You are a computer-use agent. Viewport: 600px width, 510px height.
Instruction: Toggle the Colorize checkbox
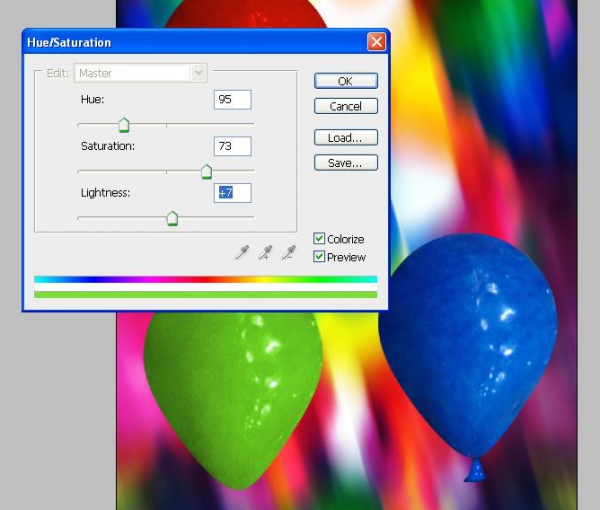[x=319, y=238]
